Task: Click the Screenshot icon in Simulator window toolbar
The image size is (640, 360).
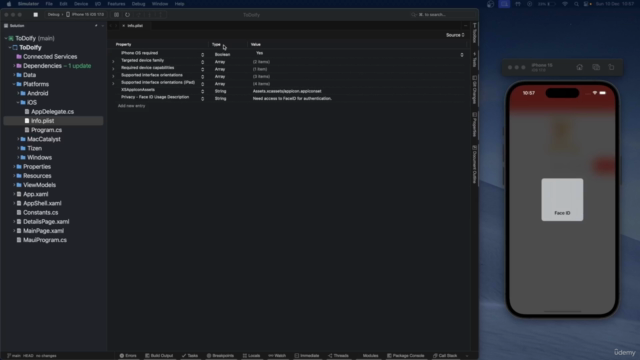Action: pos(596,67)
